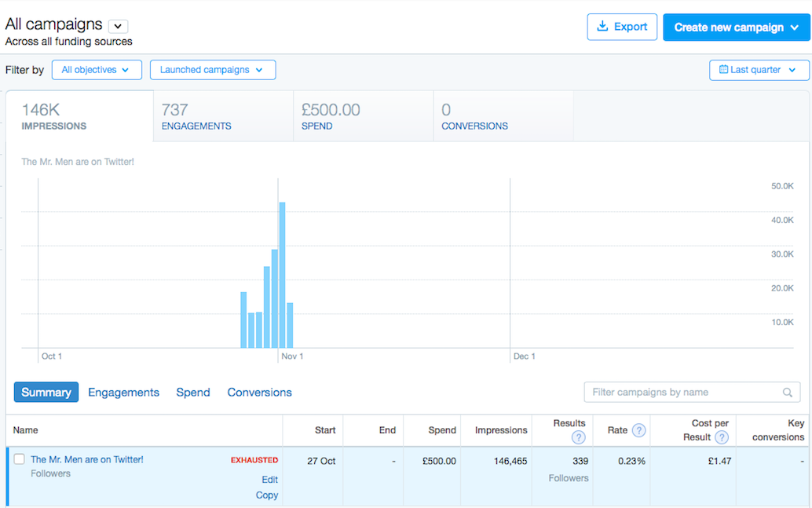Screen dimensions: 812x508
Task: Sort by the Name column header
Action: (25, 430)
